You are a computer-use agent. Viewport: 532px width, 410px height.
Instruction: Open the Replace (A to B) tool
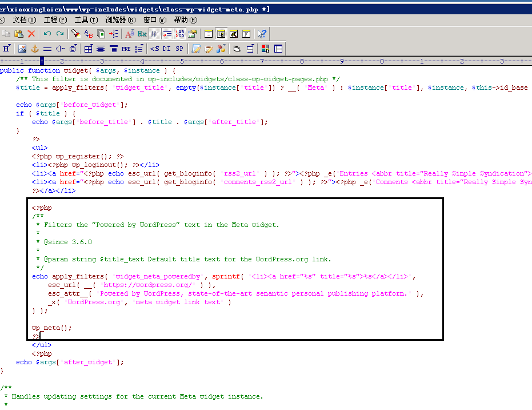click(x=88, y=34)
